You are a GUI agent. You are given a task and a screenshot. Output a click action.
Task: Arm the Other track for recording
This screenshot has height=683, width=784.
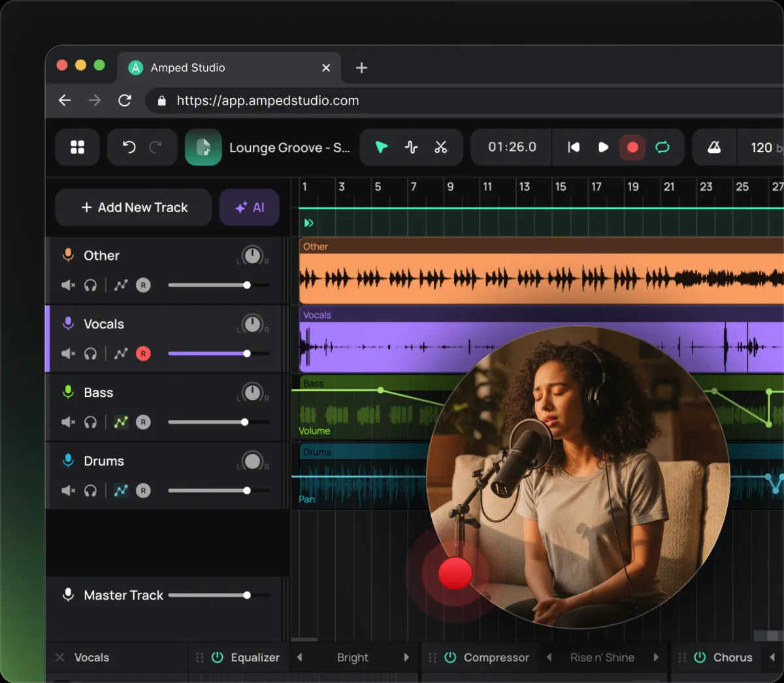[143, 285]
